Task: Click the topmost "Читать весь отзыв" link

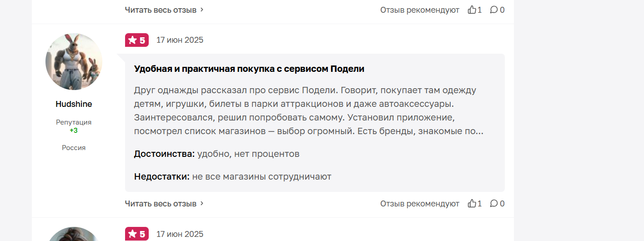Action: [x=161, y=10]
